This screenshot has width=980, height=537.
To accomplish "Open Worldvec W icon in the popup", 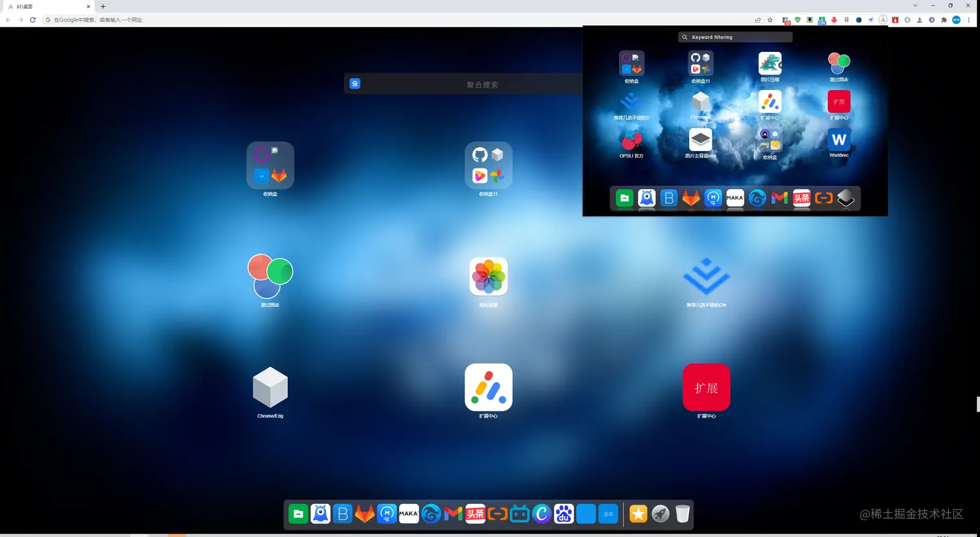I will [x=839, y=139].
